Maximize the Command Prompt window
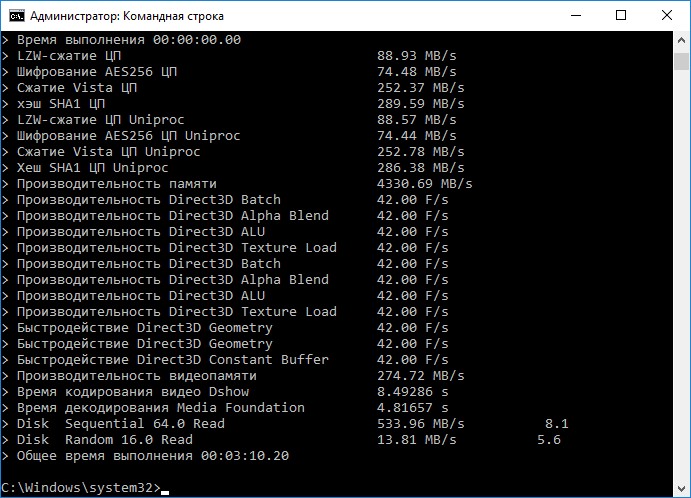 [620, 15]
